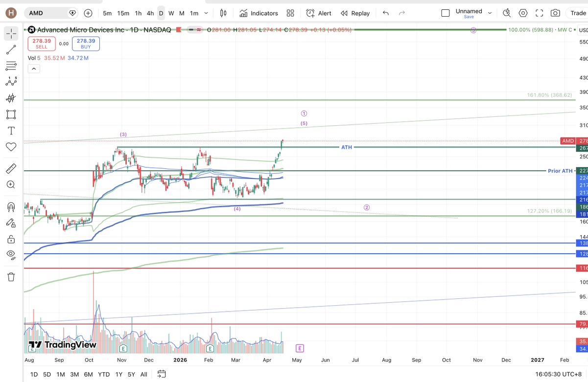This screenshot has width=588, height=382.
Task: Switch to the 4h timeframe
Action: (x=150, y=13)
